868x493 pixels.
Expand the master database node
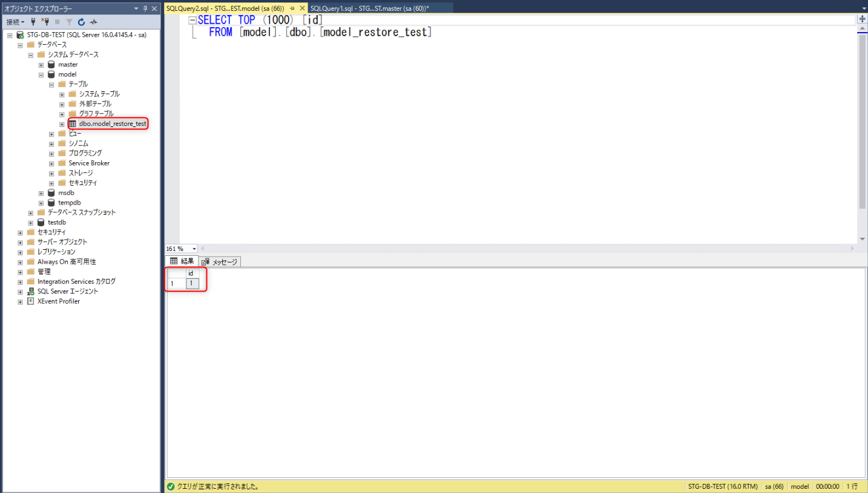(41, 64)
